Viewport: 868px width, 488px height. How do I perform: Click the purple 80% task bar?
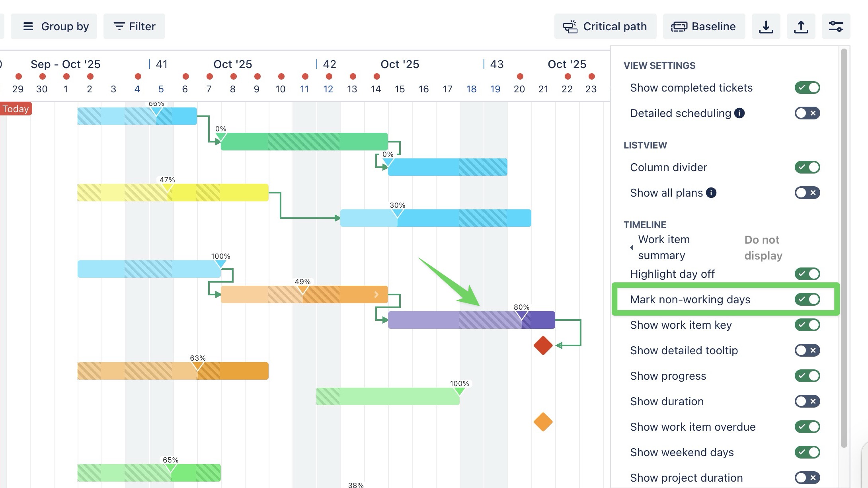pos(438,320)
